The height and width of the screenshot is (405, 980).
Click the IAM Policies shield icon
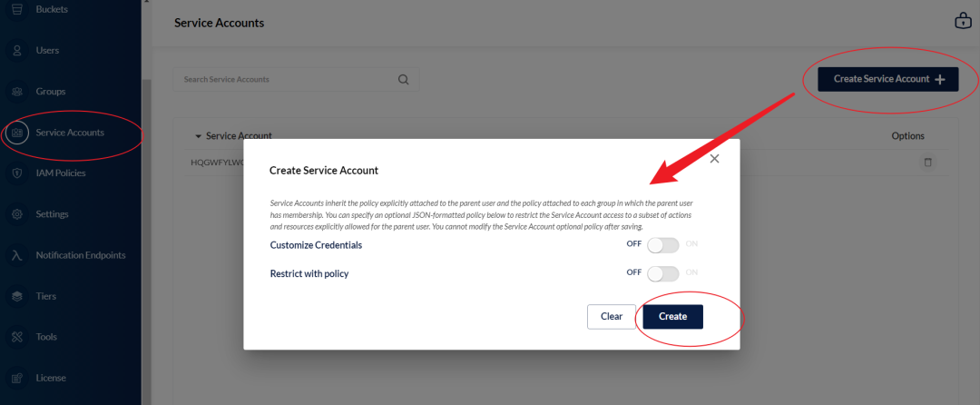coord(17,173)
